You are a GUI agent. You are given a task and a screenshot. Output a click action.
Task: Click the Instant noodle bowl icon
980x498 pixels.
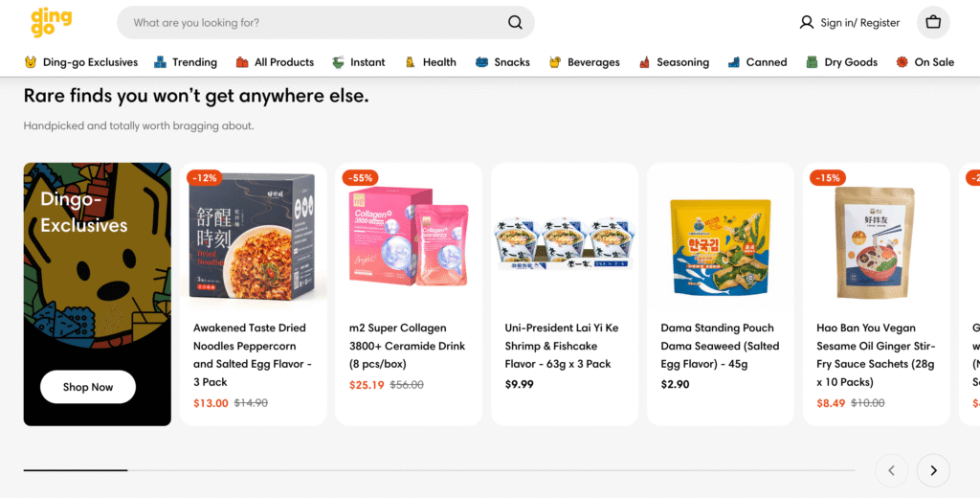click(x=338, y=62)
